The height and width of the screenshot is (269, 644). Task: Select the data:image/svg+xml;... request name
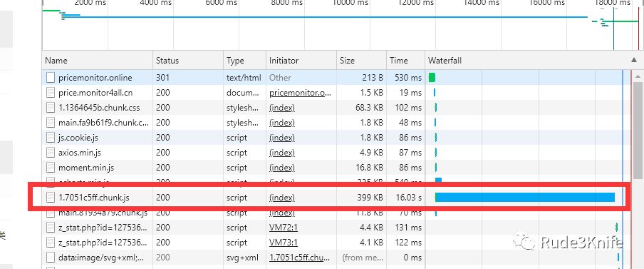click(101, 258)
